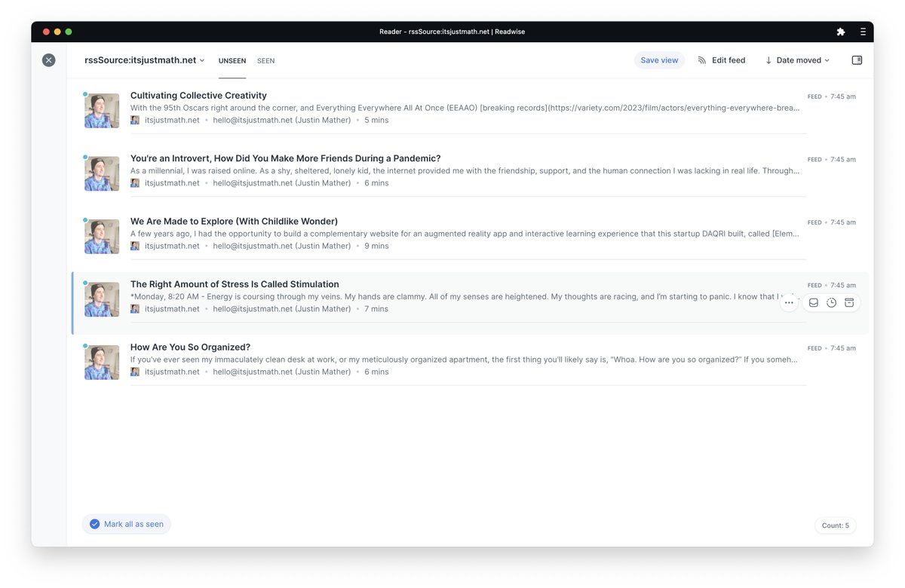Expand the rssSource:itsjustmath.net dropdown
The height and width of the screenshot is (588, 905).
tap(145, 60)
